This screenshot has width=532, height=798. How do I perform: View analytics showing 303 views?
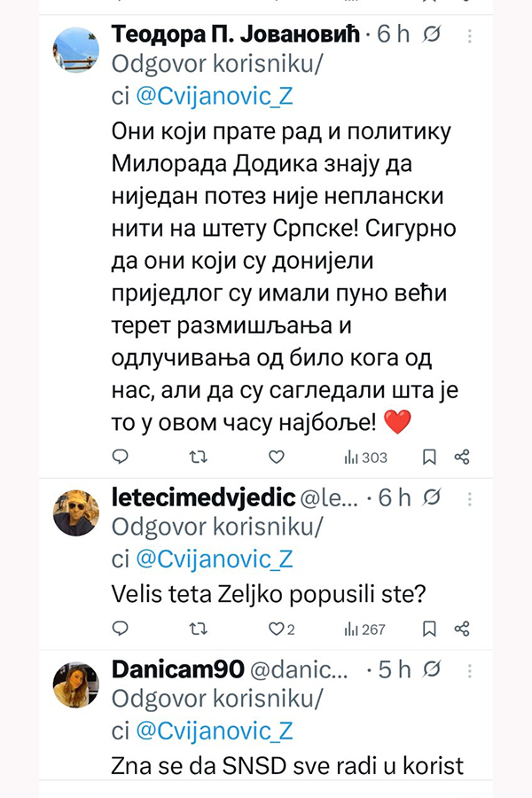(365, 458)
